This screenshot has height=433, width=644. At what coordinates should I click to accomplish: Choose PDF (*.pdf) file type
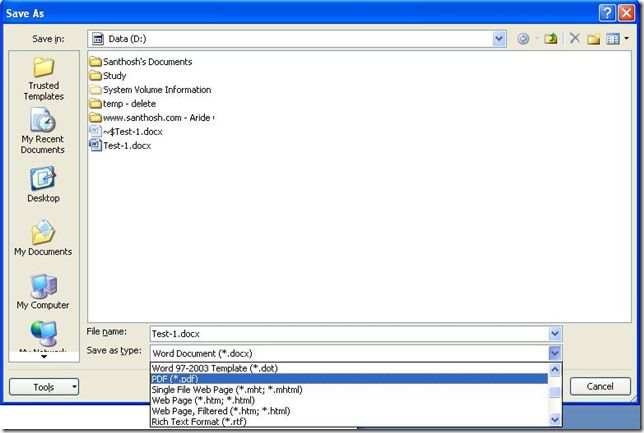349,379
